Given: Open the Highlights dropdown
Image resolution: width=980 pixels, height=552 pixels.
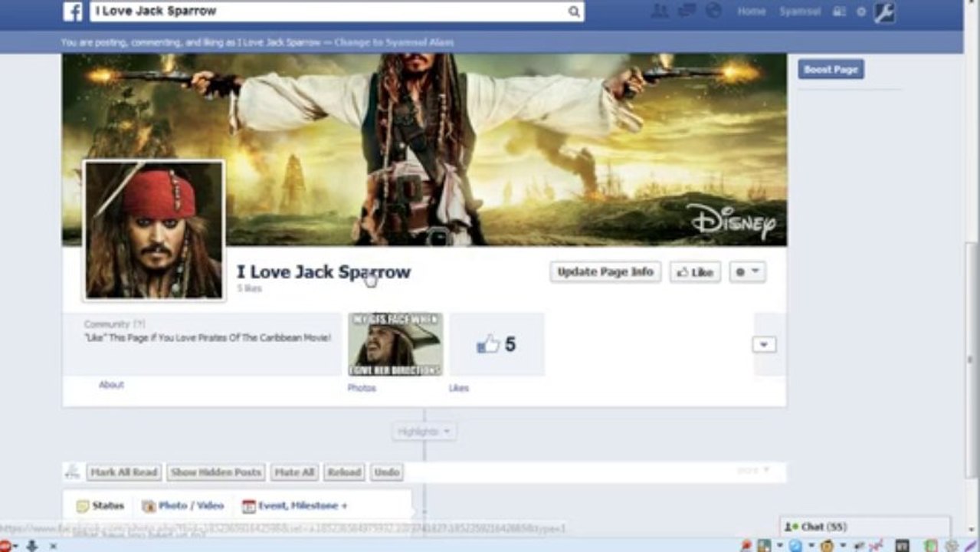Looking at the screenshot, I should (424, 432).
